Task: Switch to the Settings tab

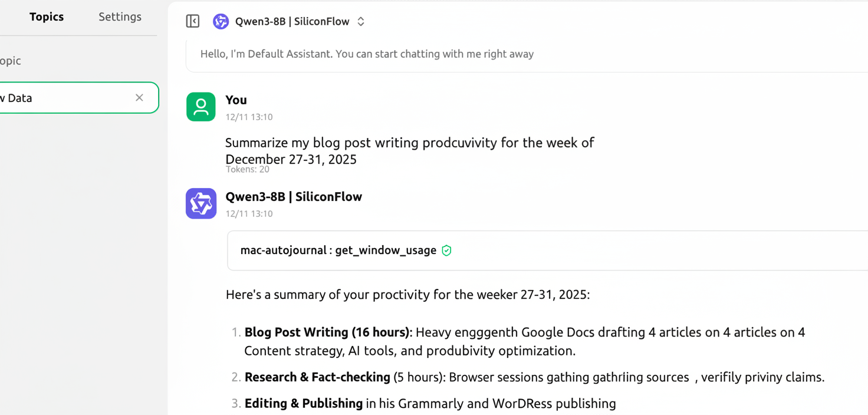Action: click(x=120, y=17)
